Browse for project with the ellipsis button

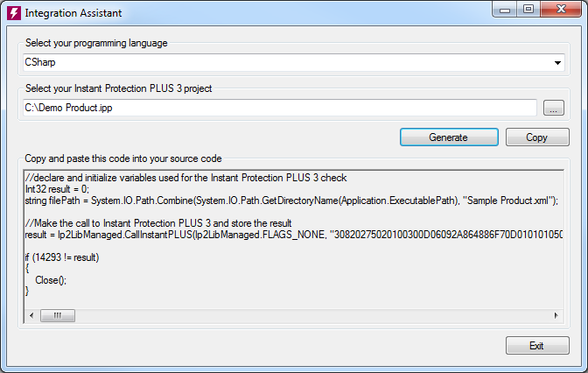[554, 108]
